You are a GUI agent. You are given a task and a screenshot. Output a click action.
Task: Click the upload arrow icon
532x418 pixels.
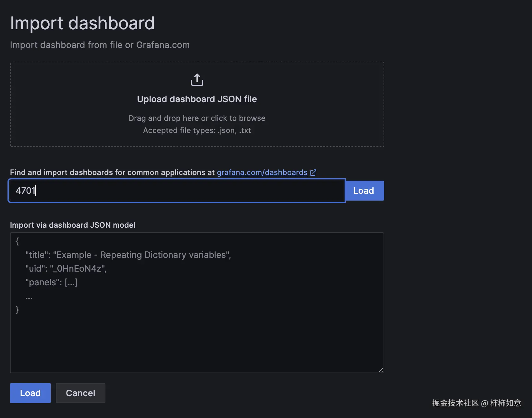(196, 80)
